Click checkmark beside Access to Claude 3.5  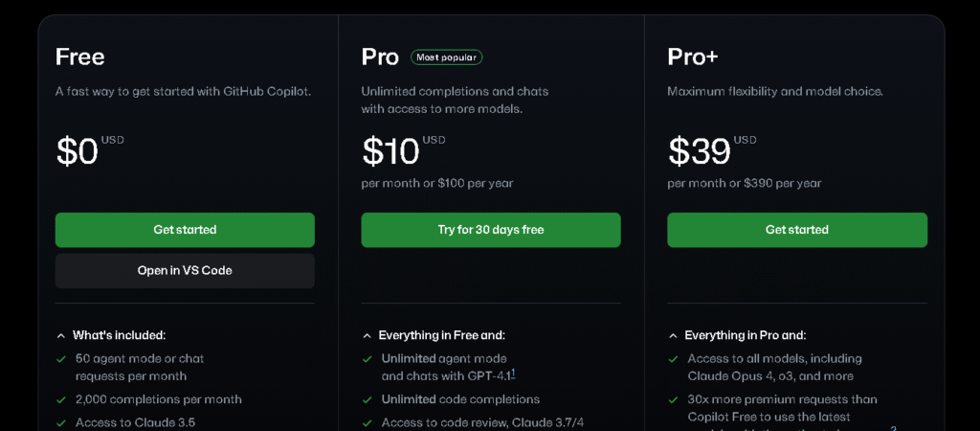pyautogui.click(x=61, y=422)
